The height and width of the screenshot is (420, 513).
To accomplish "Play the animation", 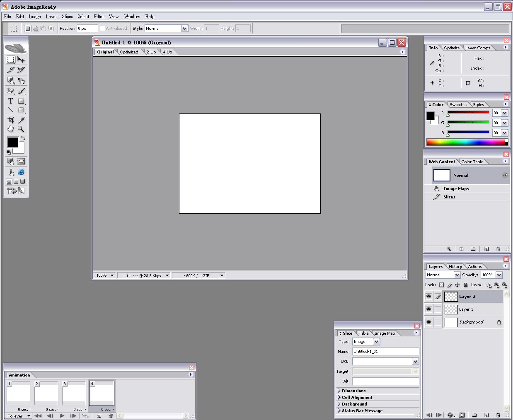I will [62, 416].
